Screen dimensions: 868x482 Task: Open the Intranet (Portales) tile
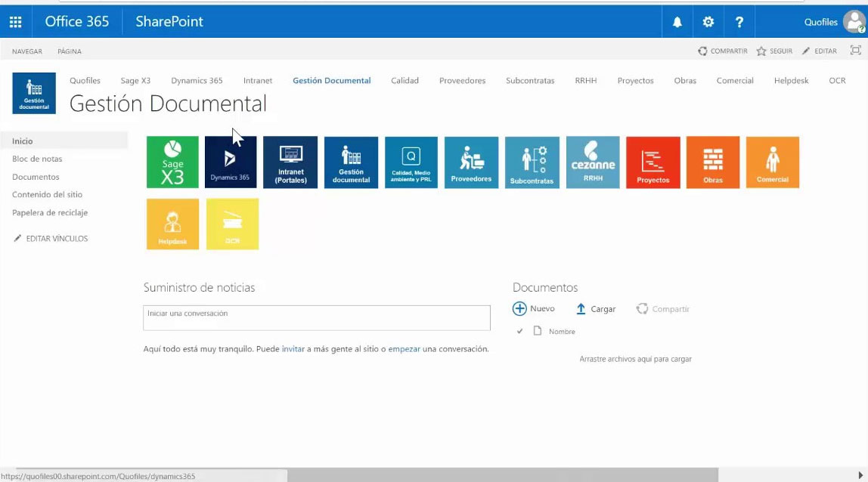tap(290, 162)
